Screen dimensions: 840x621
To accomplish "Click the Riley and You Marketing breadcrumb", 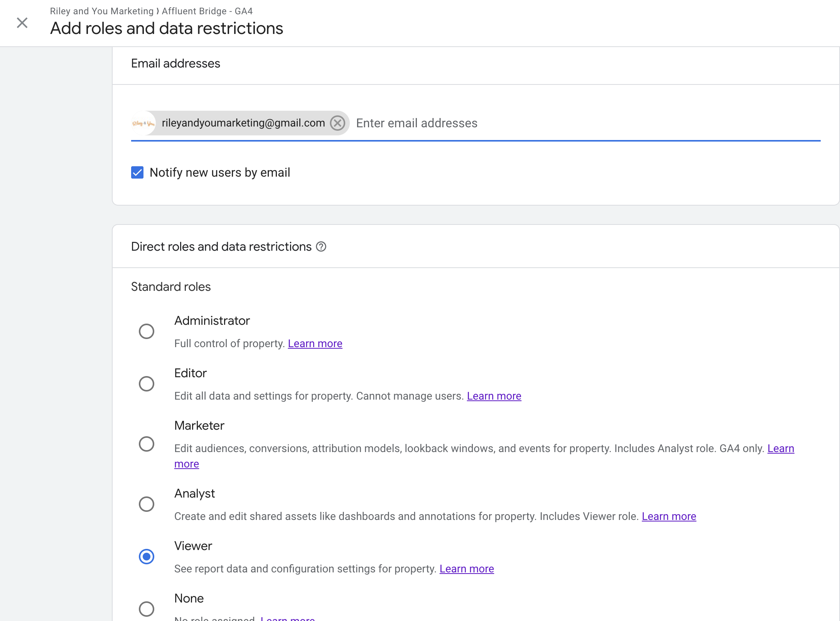I will coord(101,11).
